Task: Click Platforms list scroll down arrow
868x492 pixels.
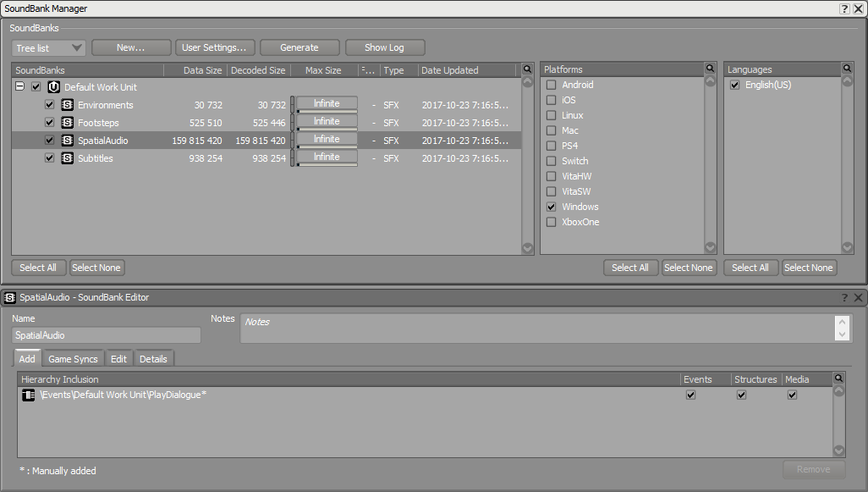Action: tap(711, 247)
